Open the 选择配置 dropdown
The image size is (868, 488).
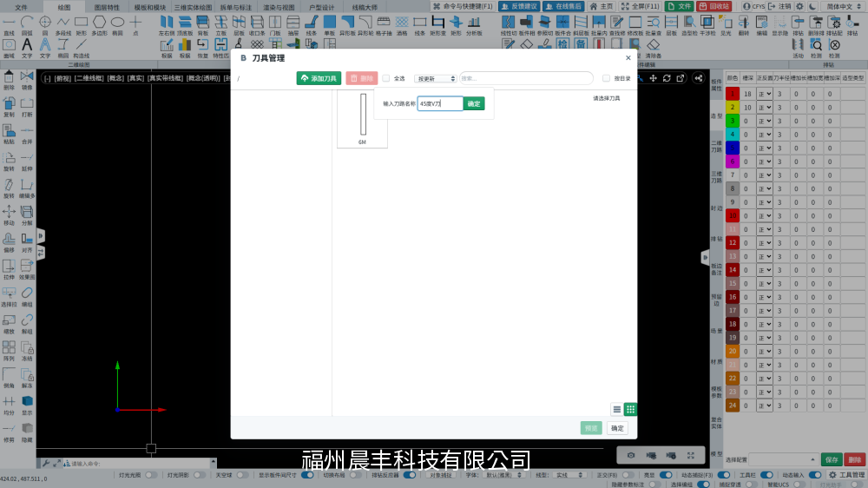tap(783, 459)
